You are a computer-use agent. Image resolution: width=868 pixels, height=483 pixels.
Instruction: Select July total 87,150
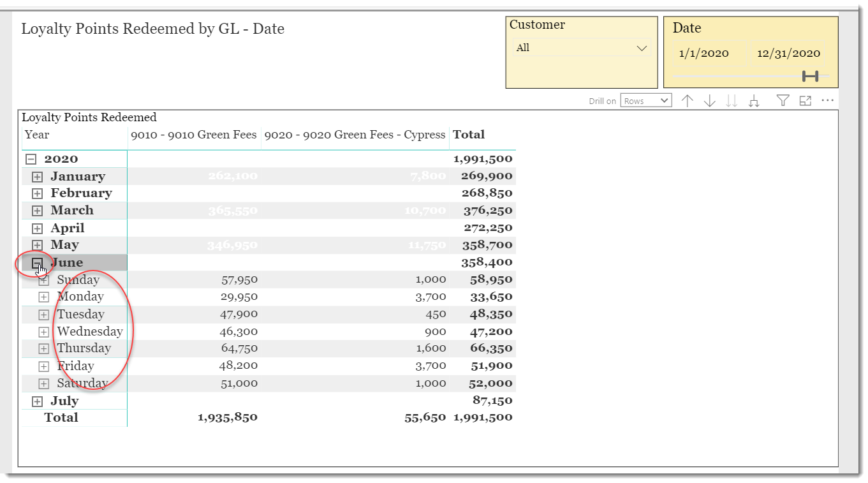coord(491,401)
